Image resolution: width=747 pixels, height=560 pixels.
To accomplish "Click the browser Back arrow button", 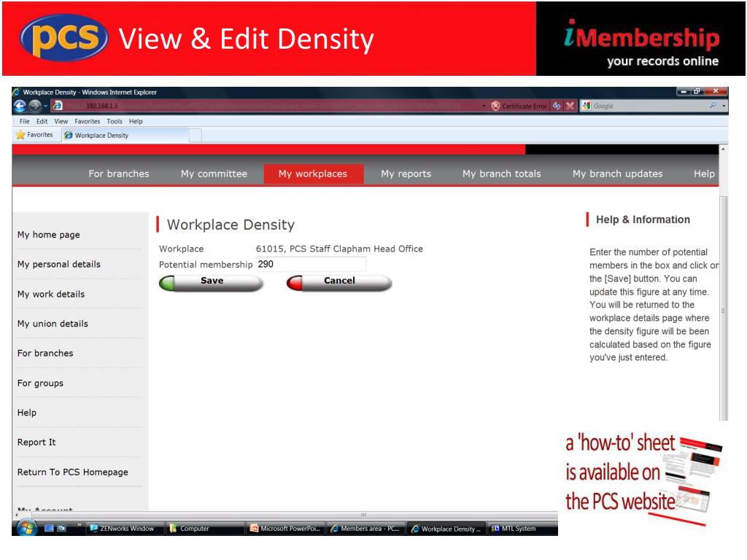I will 20,106.
